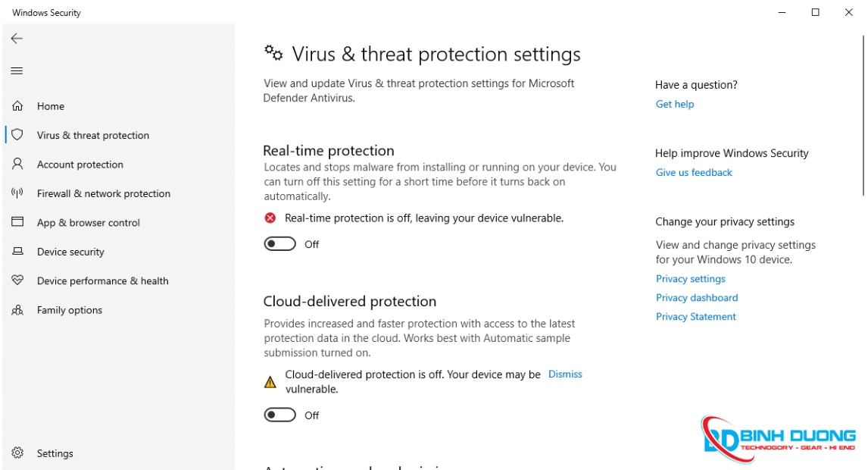Open Account protection via the person icon
Viewport: 868px width, 470px height.
(17, 164)
